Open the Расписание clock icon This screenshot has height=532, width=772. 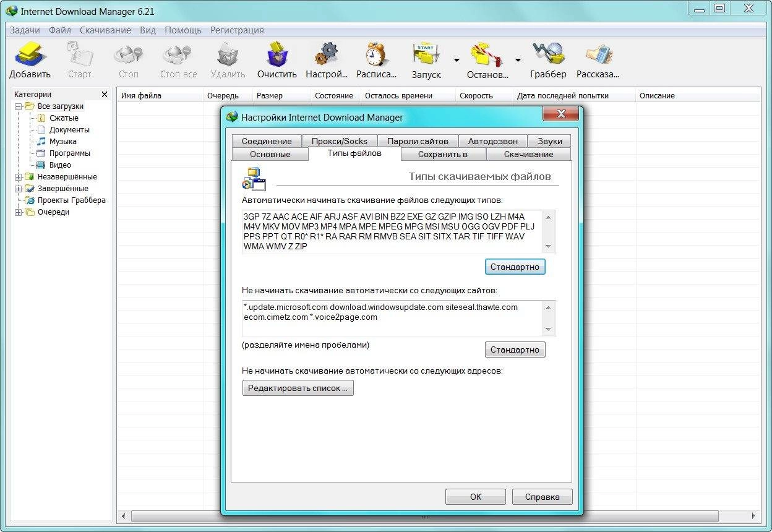[x=376, y=55]
